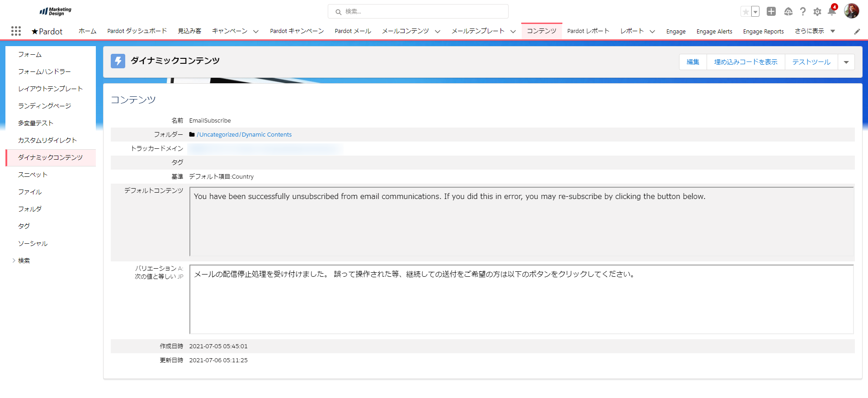Expand the 検索 item in sidebar
This screenshot has width=868, height=398.
14,261
